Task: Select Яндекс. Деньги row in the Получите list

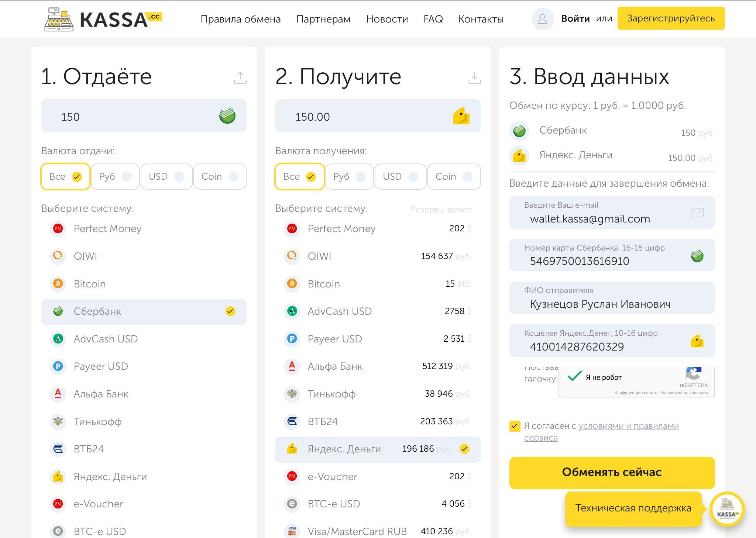Action: pos(378,449)
